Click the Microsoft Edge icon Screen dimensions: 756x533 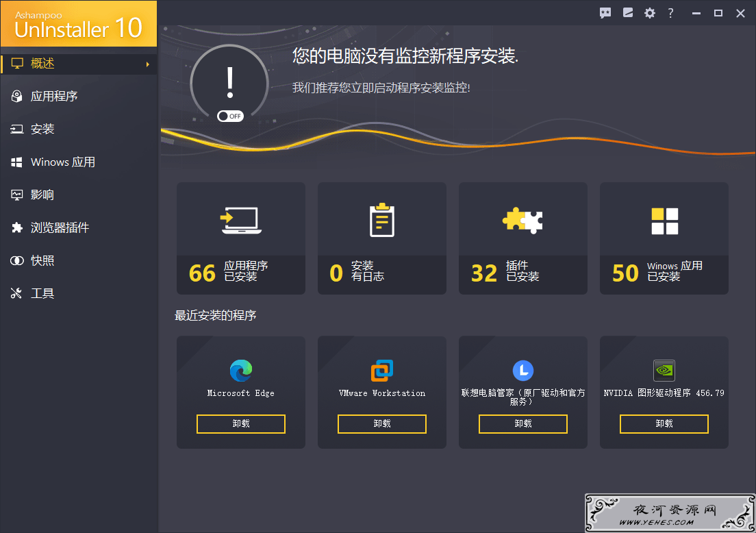(x=241, y=371)
